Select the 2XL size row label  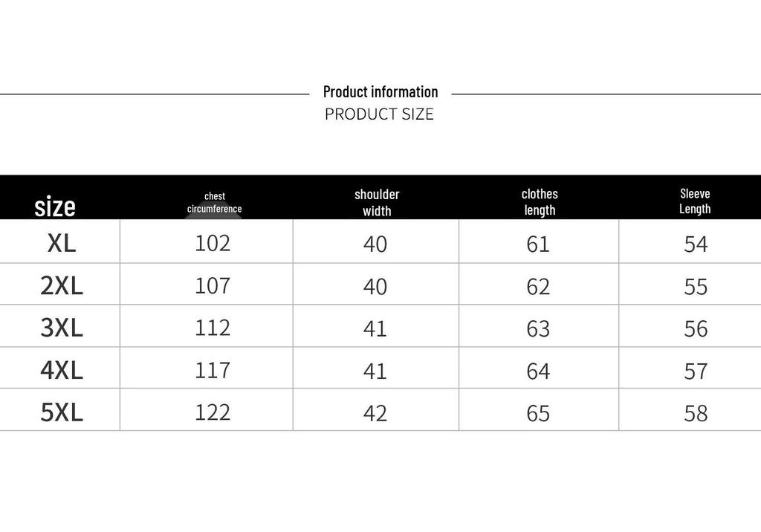[62, 285]
